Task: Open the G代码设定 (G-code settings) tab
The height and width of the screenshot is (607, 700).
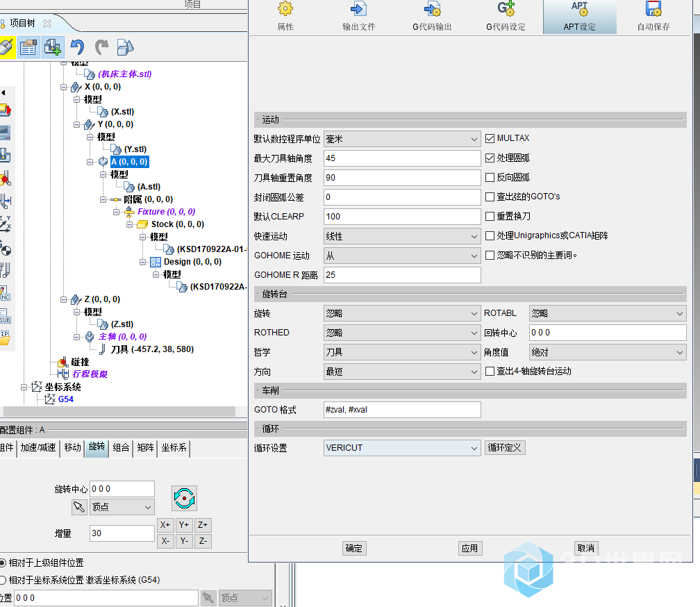Action: [506, 17]
